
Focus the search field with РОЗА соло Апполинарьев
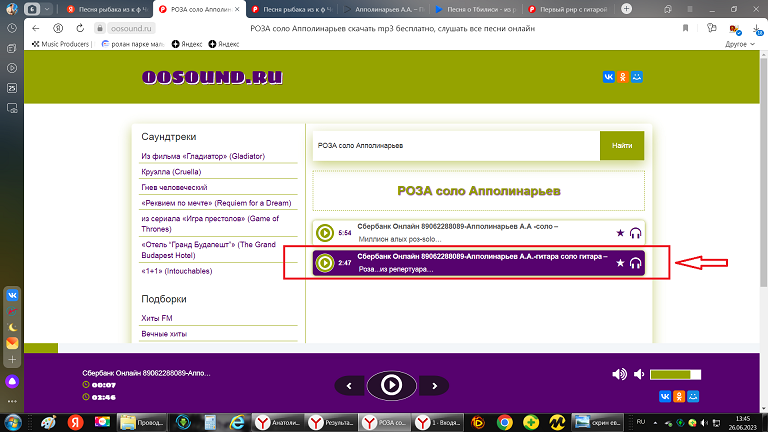(x=456, y=145)
